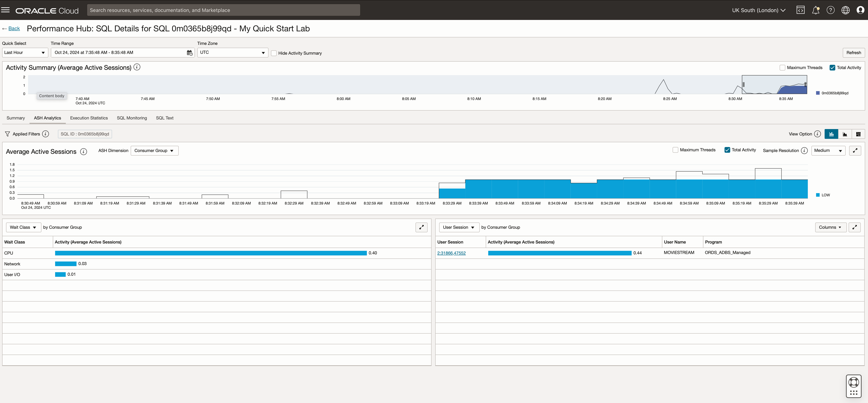Open the Consumer Group ASH Dimension dropdown
Image resolution: width=868 pixels, height=403 pixels.
click(154, 151)
